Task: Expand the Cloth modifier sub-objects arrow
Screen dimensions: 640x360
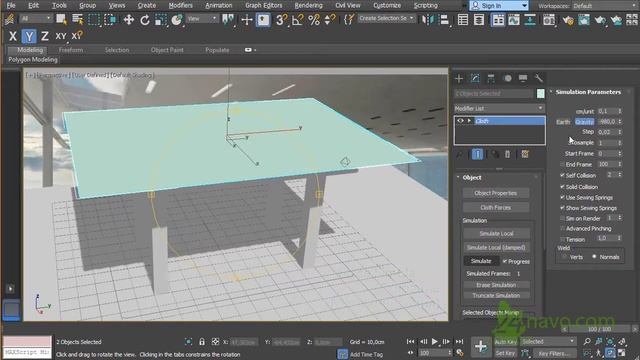Action: 469,121
